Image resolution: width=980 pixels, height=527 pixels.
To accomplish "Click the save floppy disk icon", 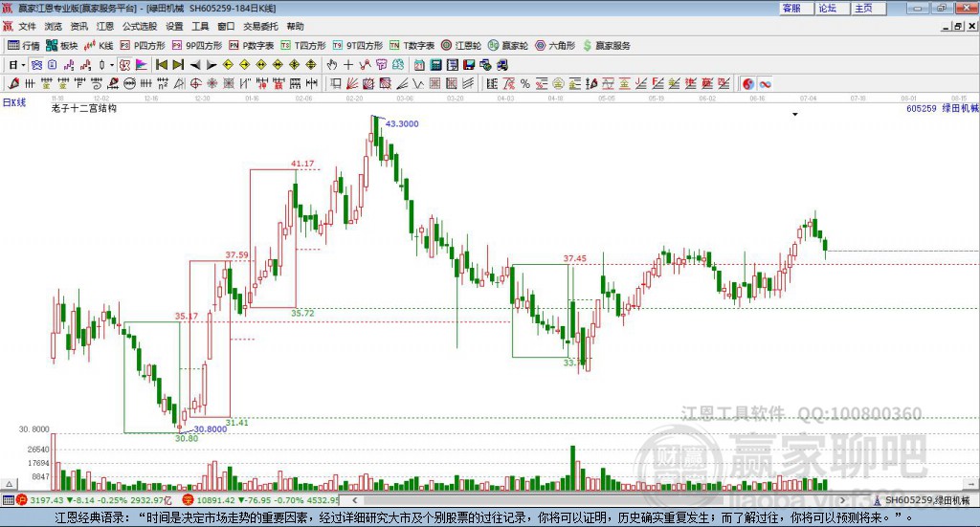I will point(469,65).
